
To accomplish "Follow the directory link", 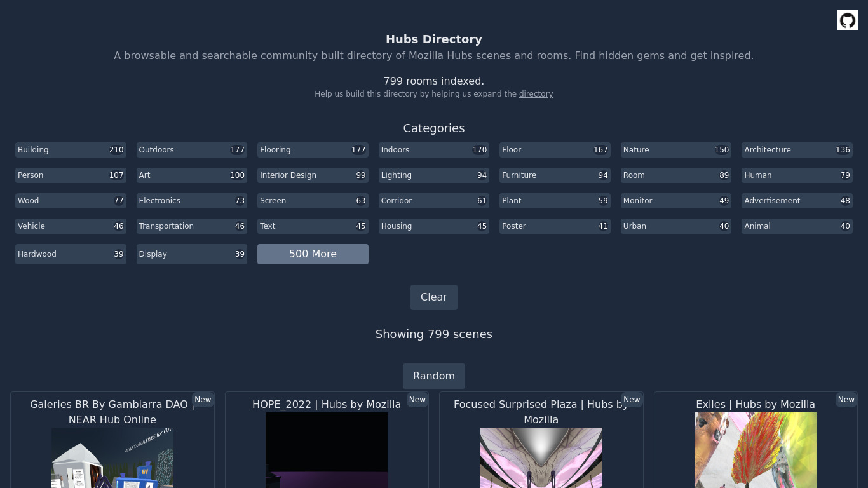I will point(536,94).
